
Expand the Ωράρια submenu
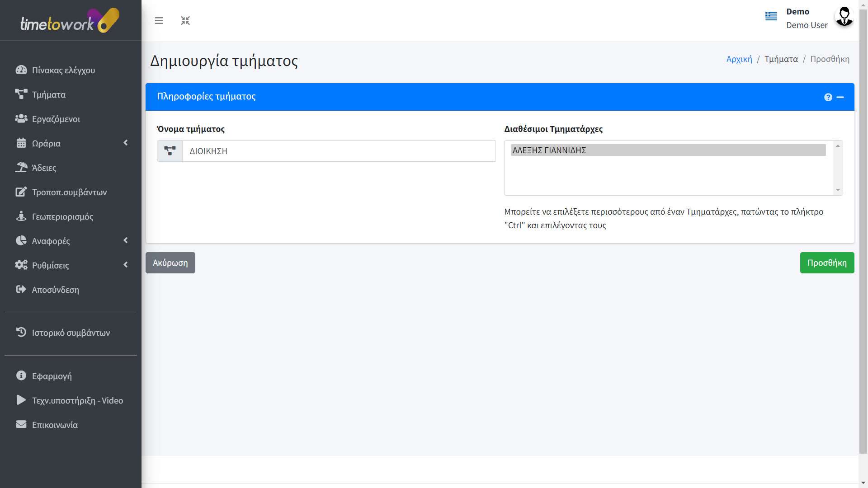46,143
